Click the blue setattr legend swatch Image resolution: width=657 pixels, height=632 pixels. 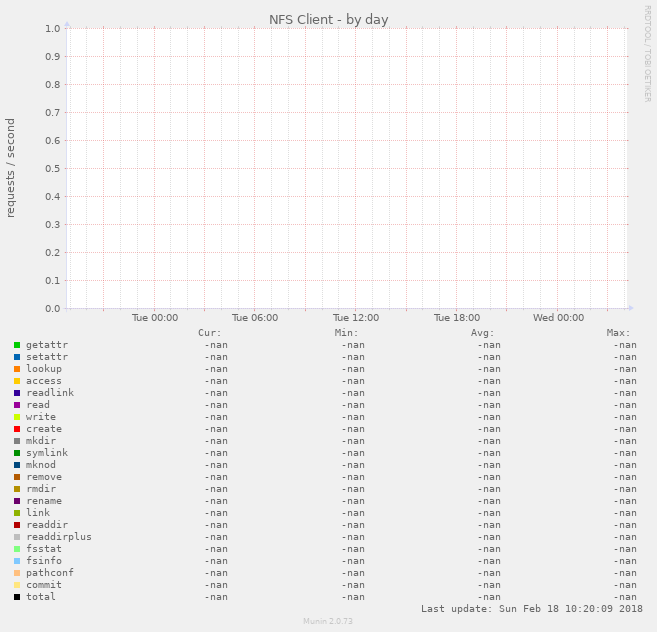(x=17, y=357)
